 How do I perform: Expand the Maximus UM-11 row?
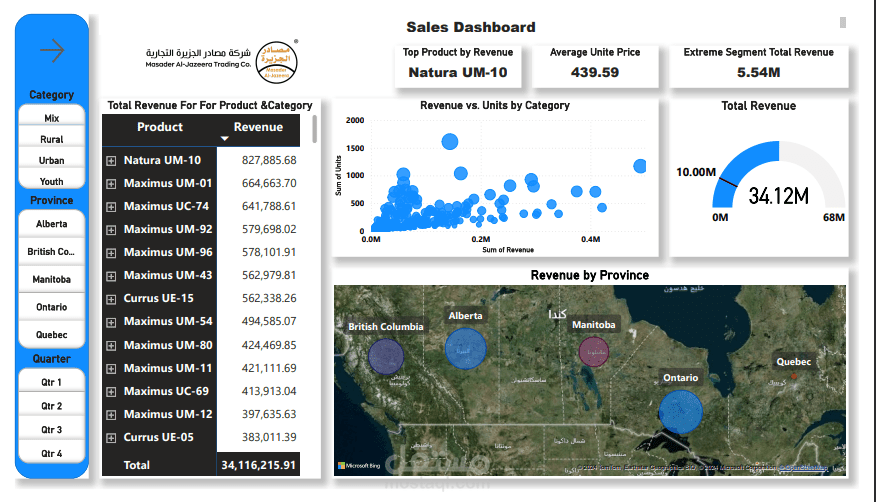coord(111,369)
